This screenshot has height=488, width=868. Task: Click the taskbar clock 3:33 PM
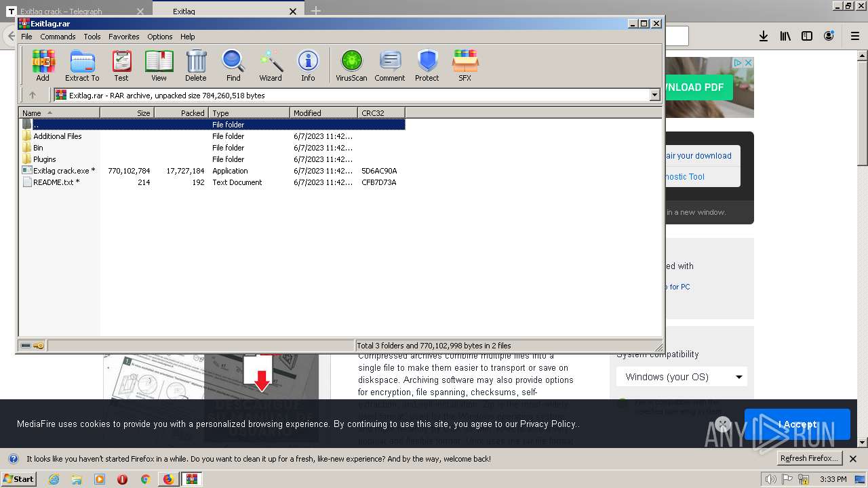pyautogui.click(x=833, y=479)
